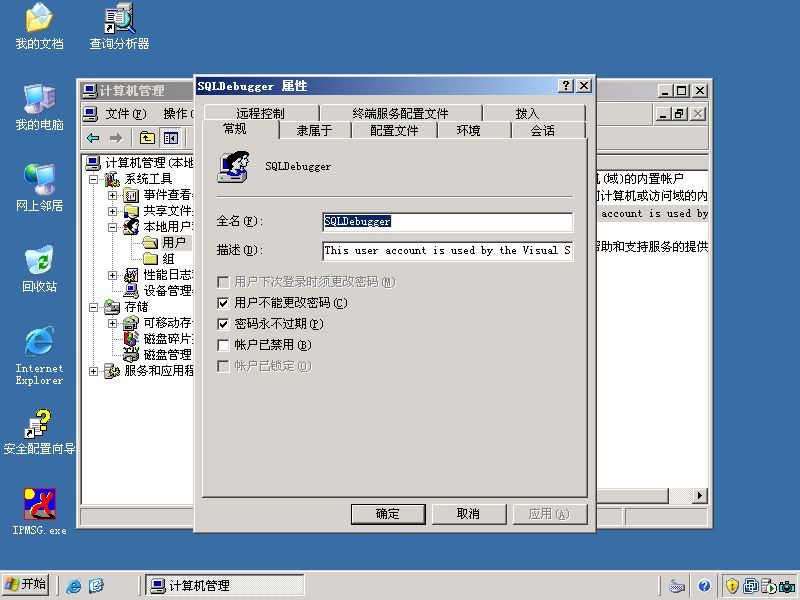Click the forward arrow in 计算机管理 toolbar

tap(116, 138)
